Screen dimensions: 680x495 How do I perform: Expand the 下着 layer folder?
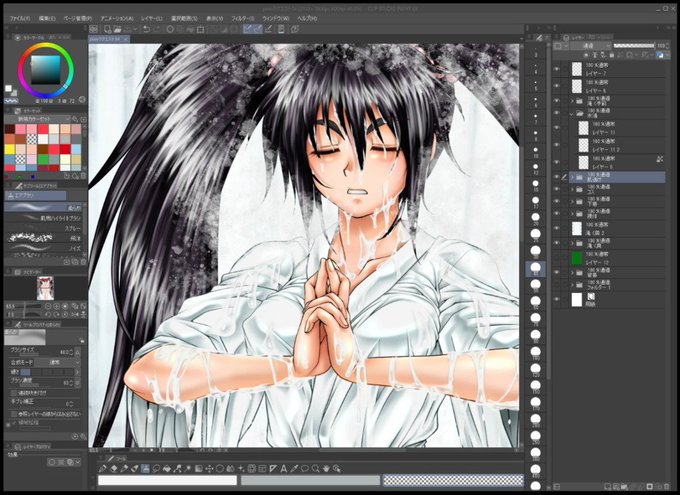pos(572,201)
